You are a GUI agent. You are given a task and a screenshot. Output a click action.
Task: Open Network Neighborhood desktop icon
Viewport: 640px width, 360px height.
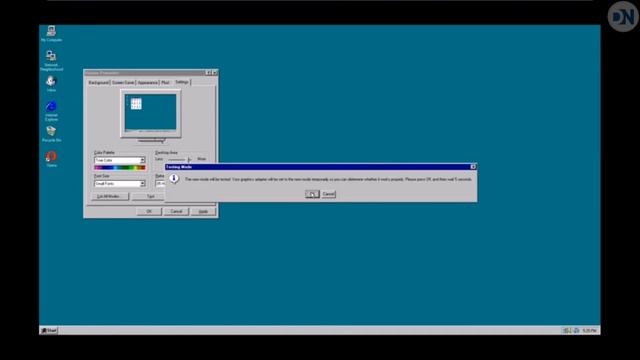(51, 60)
